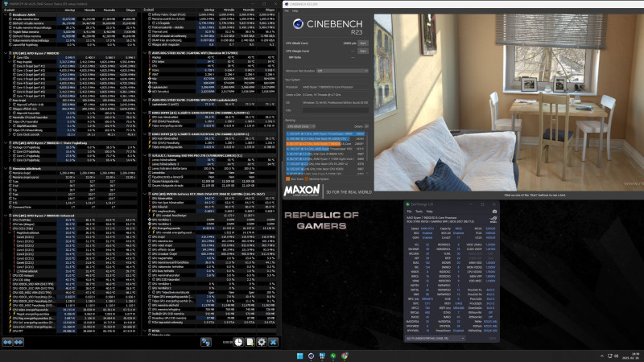Click the PowerDown value in ZenTimings

click(458, 331)
